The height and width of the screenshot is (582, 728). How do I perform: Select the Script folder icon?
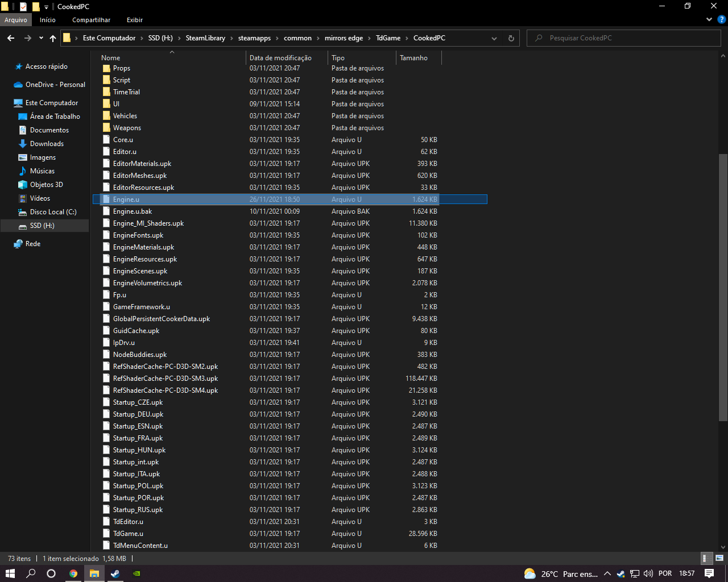(x=106, y=80)
